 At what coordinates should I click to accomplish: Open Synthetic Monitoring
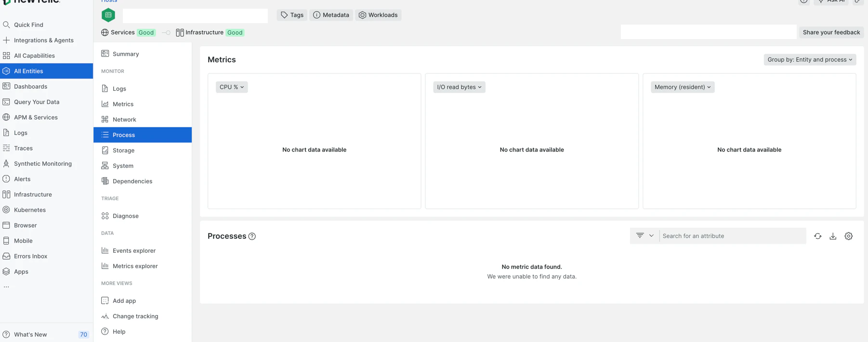(x=46, y=164)
